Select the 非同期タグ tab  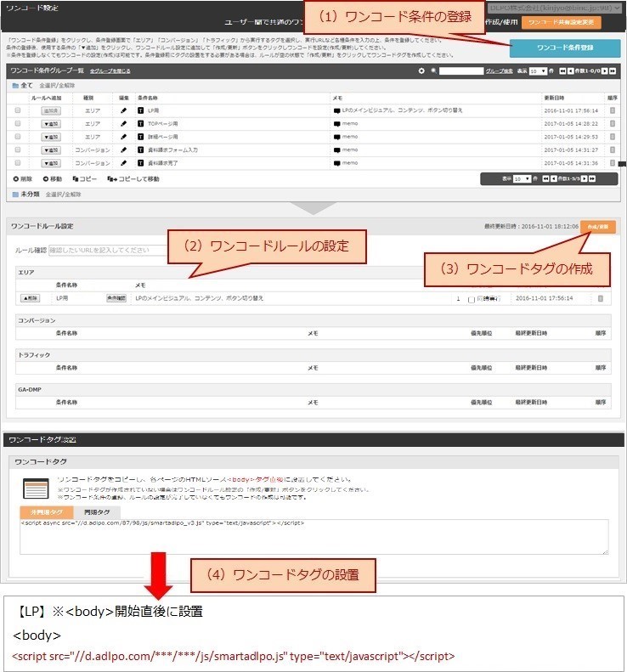(47, 512)
